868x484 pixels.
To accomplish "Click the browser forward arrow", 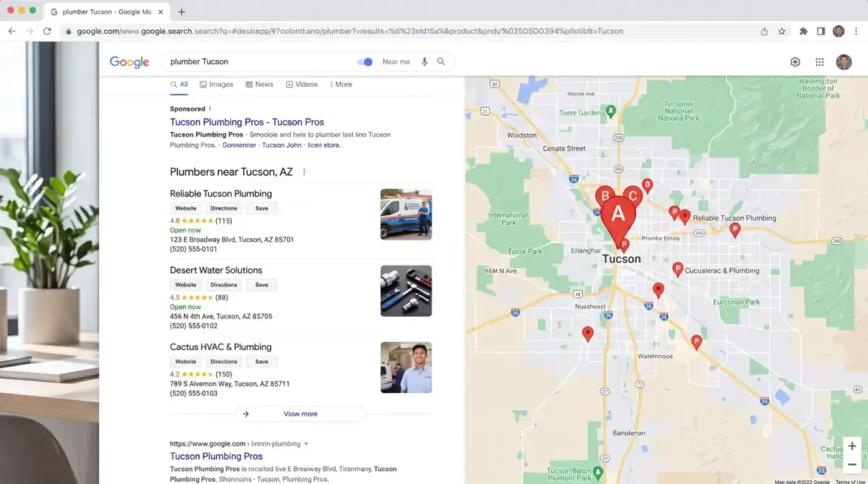I will pyautogui.click(x=30, y=31).
